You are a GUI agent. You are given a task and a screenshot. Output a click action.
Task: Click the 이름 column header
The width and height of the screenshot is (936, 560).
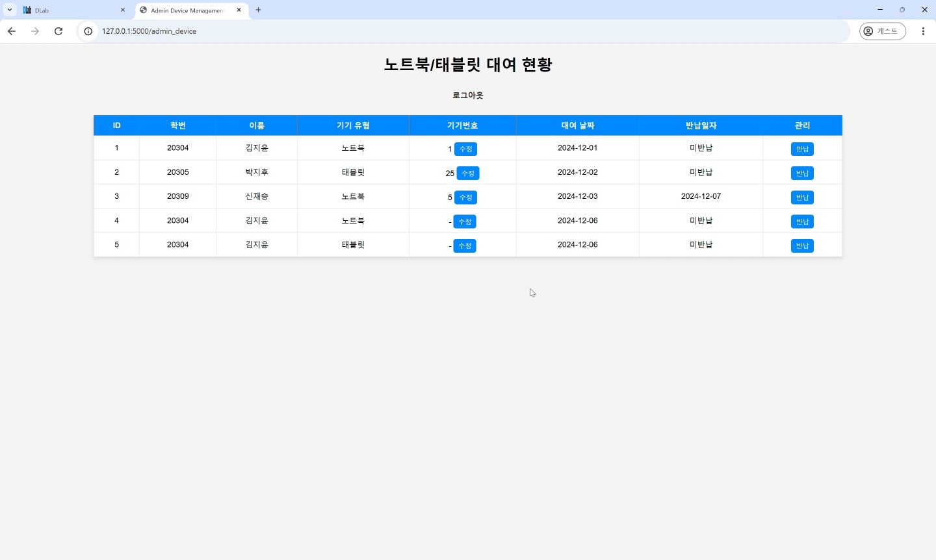(257, 125)
